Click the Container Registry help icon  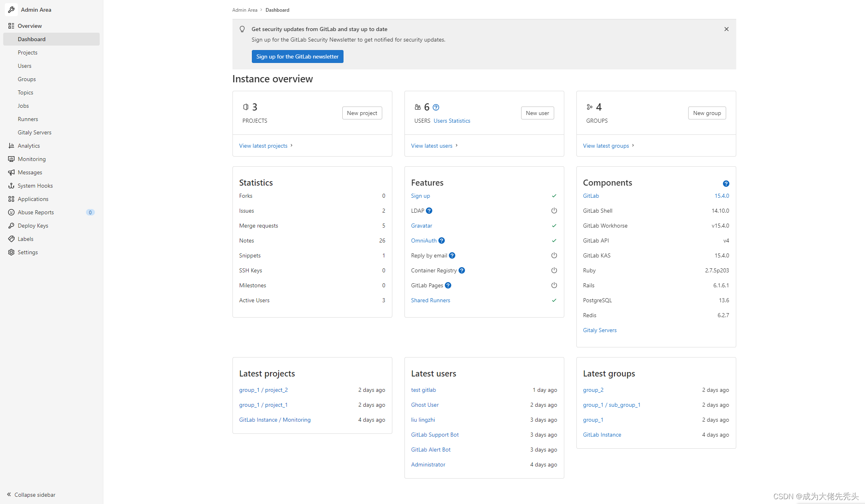(x=462, y=270)
